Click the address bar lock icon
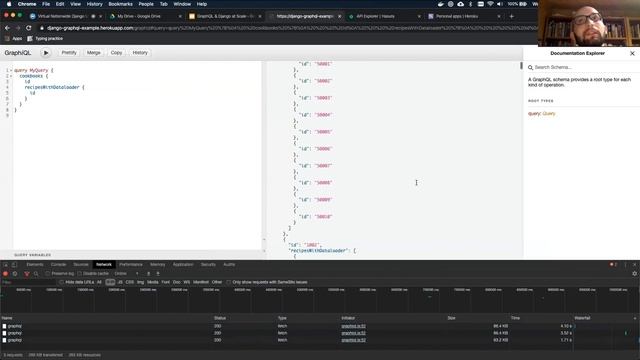The width and height of the screenshot is (640, 360). (42, 28)
